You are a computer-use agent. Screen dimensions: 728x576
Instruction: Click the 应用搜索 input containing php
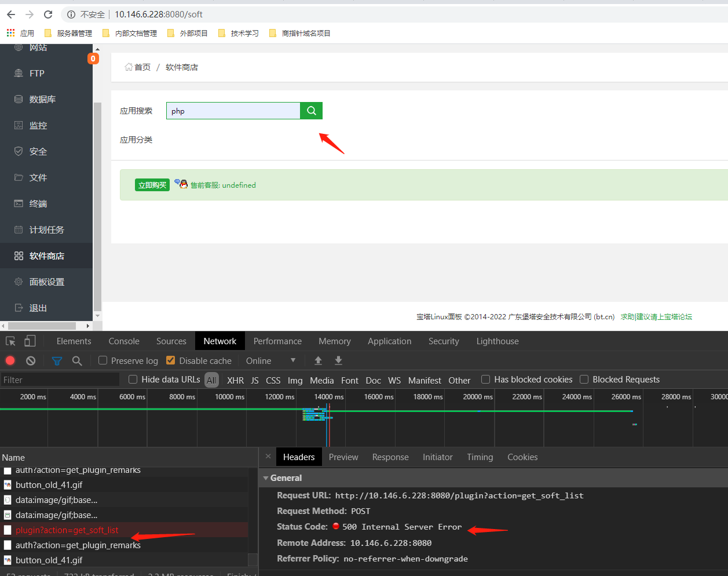coord(233,111)
